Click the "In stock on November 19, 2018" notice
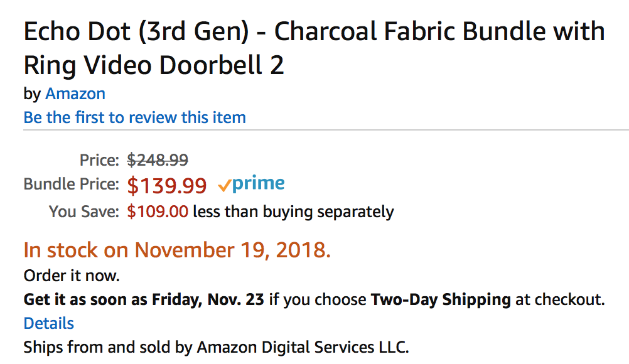 click(177, 250)
